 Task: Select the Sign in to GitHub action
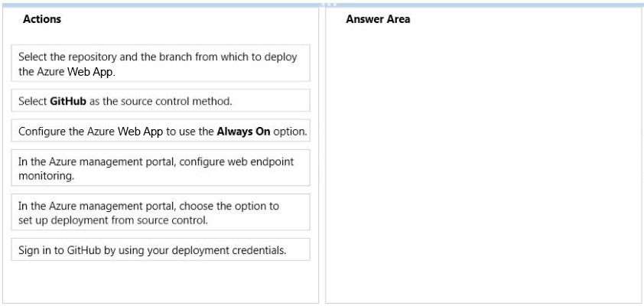click(x=161, y=249)
